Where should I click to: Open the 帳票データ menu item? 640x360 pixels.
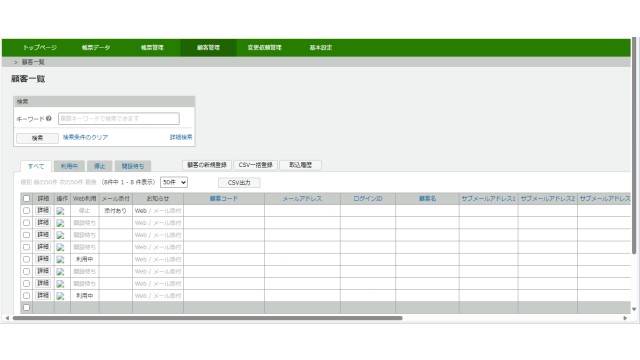point(96,47)
